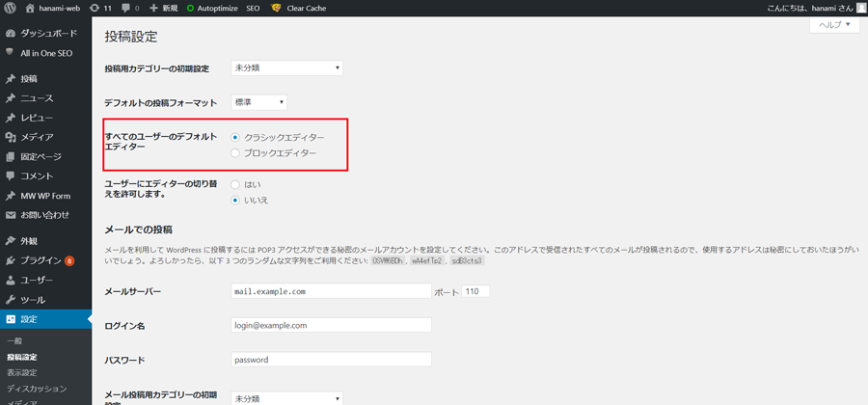This screenshot has width=868, height=405.
Task: Click the 設定 settings icon in sidebar
Action: coord(10,318)
